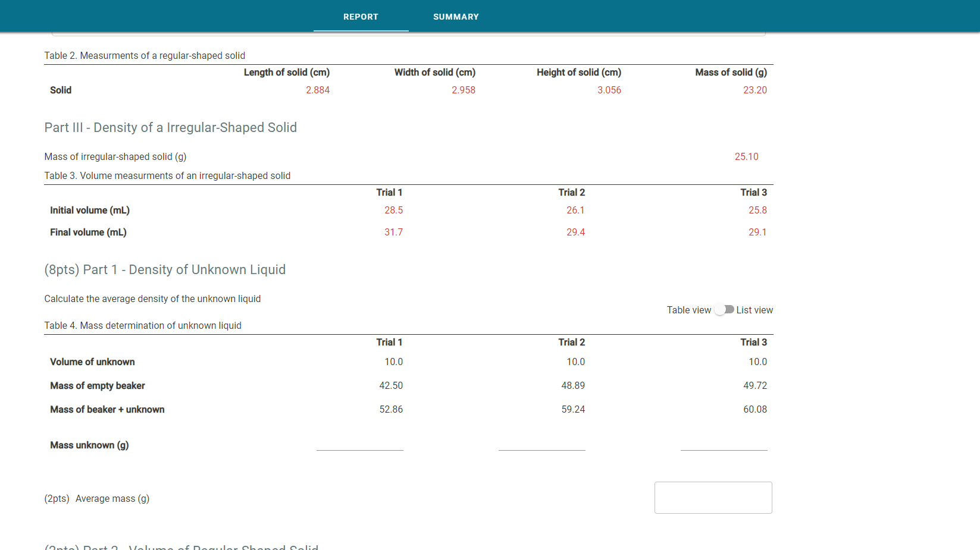Select Trial 3 initial volume 25.8
Screen dimensions: 980x550
click(757, 210)
